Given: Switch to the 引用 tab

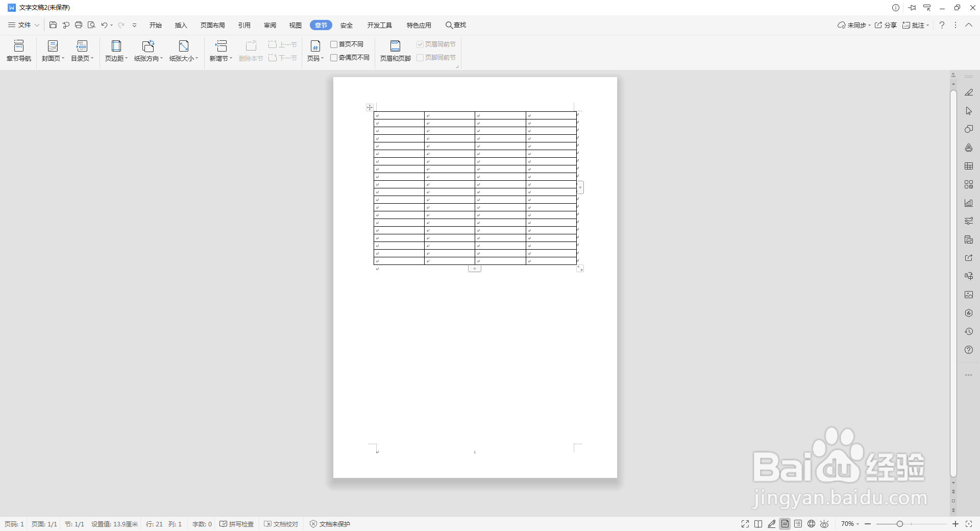Looking at the screenshot, I should (x=244, y=25).
